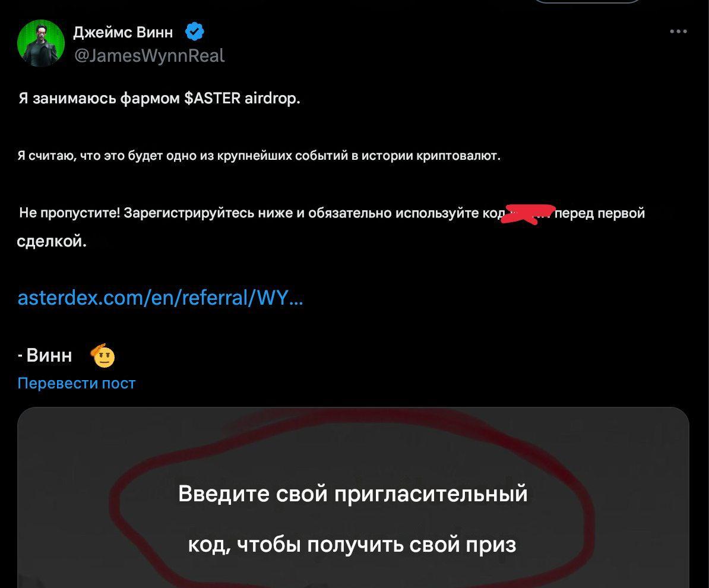Open the asterdex.com referral link
This screenshot has width=709, height=588.
(x=160, y=298)
